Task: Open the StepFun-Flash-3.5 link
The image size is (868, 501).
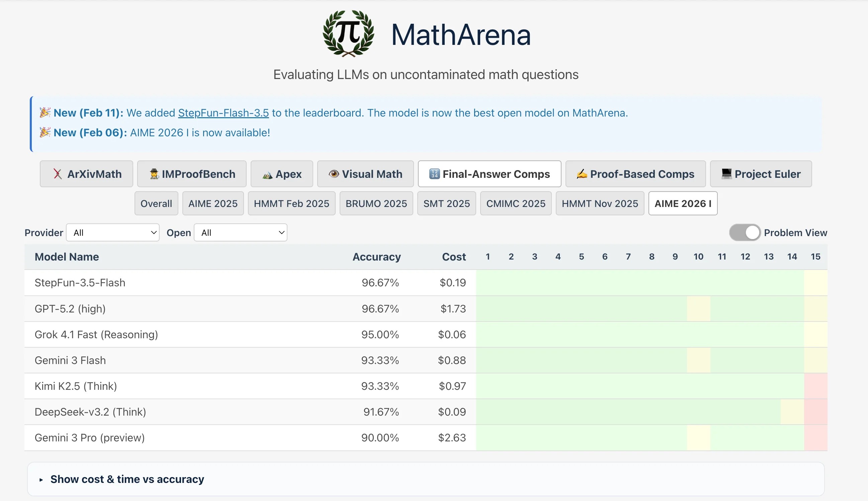Action: click(223, 113)
